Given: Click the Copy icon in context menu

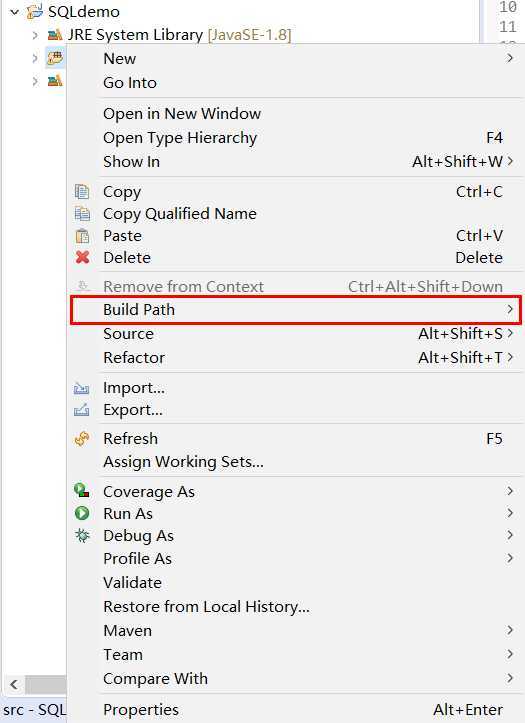Looking at the screenshot, I should click(82, 191).
